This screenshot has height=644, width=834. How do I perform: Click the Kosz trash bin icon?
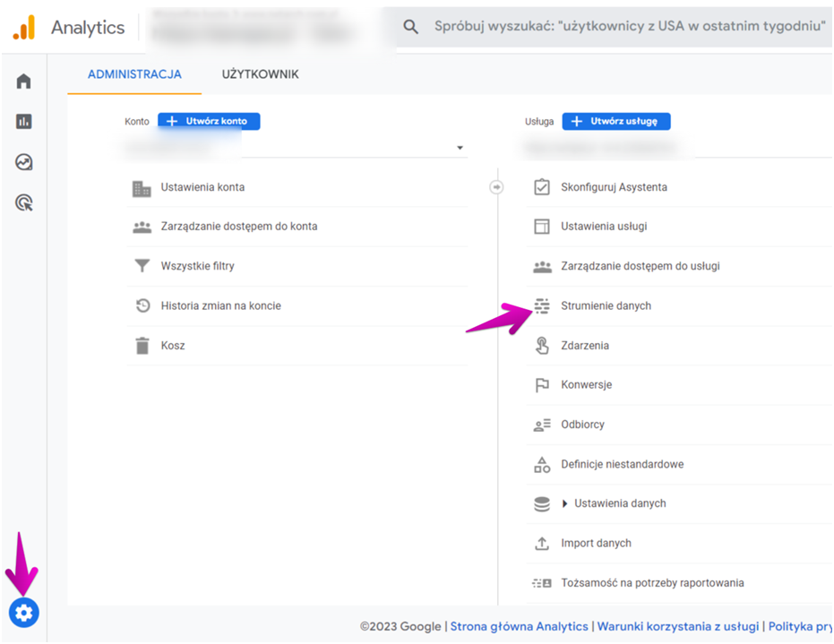(x=142, y=346)
